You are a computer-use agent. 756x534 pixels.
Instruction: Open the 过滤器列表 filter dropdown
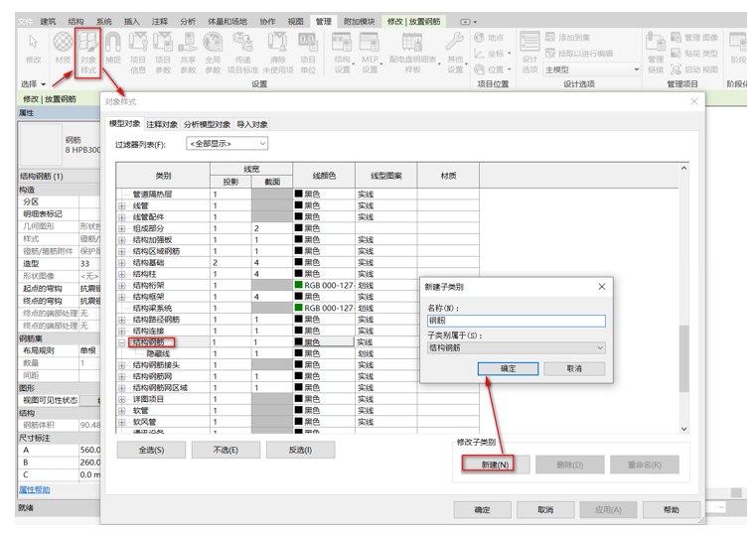pos(227,145)
